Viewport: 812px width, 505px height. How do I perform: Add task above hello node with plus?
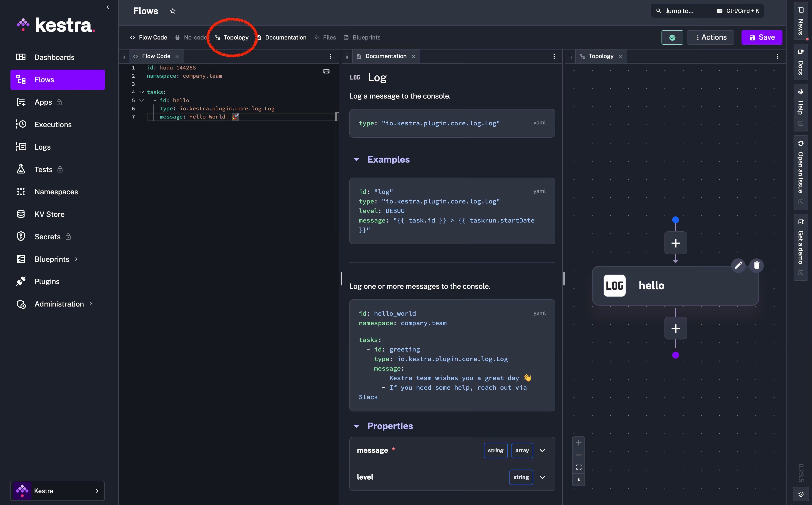pos(675,243)
